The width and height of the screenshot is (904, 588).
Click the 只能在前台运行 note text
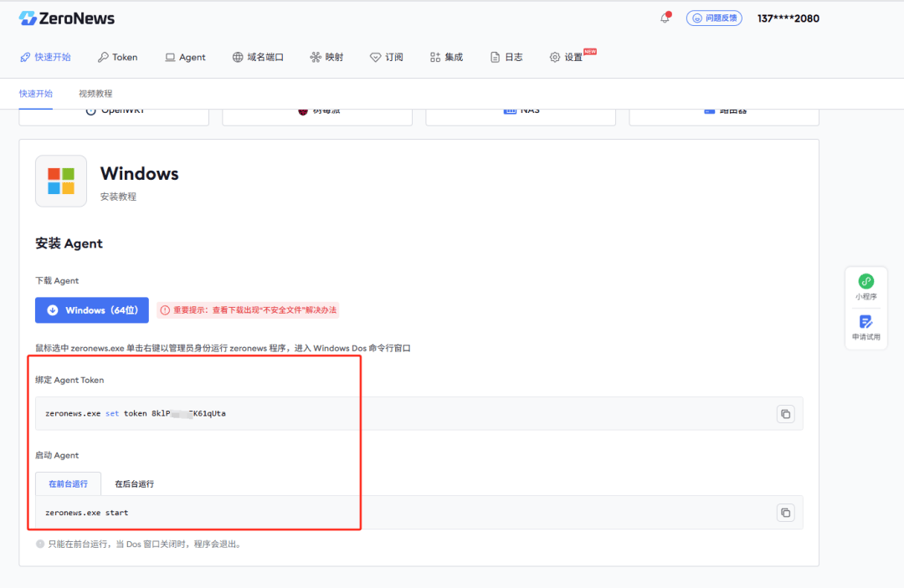point(144,544)
